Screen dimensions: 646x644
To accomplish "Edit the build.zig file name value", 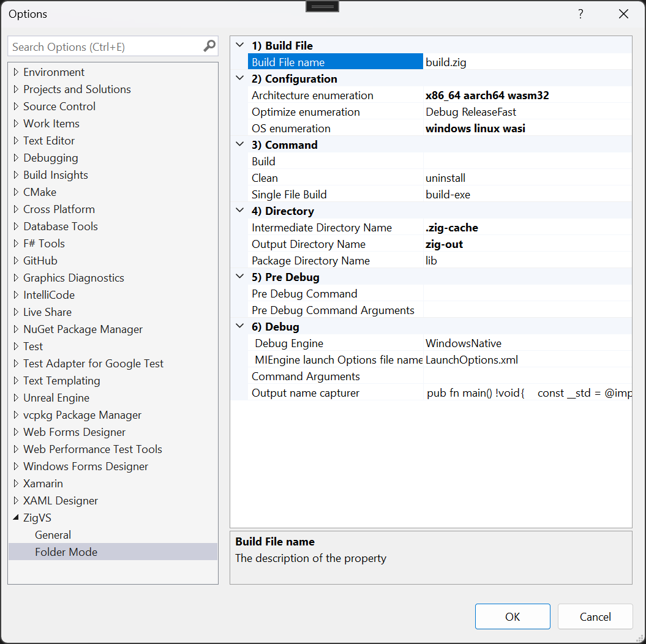I will (527, 62).
